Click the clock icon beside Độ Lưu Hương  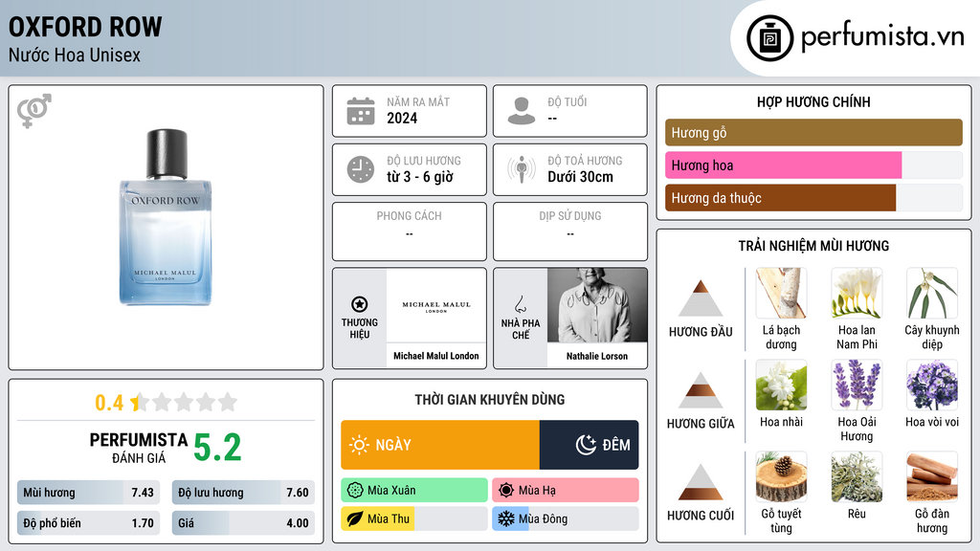pos(361,169)
